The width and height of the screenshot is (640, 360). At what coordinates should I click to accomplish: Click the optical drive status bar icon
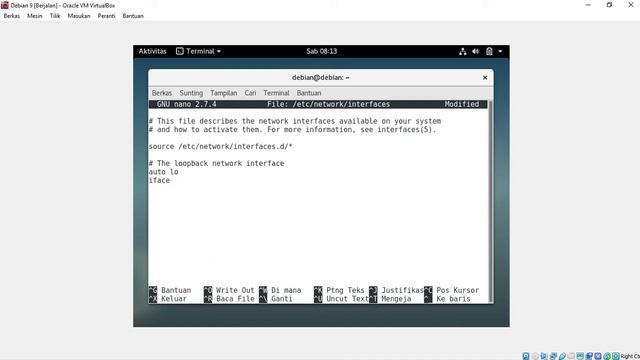tap(535, 356)
